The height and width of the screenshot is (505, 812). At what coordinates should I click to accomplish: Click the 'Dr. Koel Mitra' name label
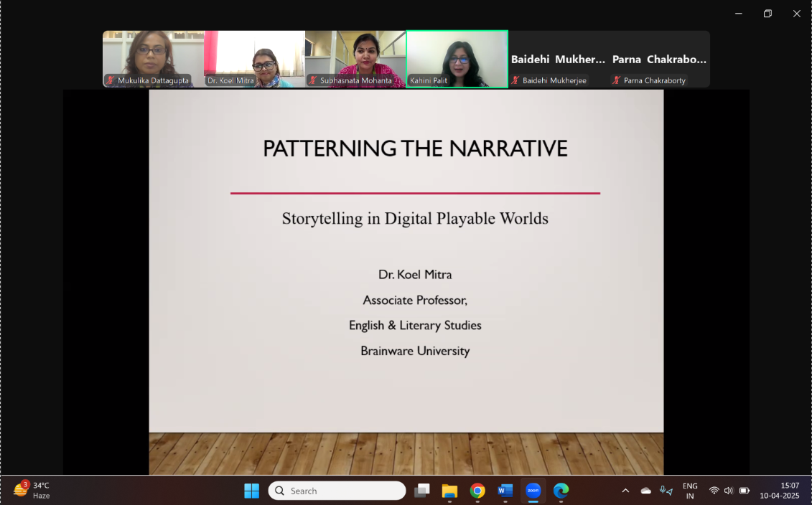coord(230,80)
